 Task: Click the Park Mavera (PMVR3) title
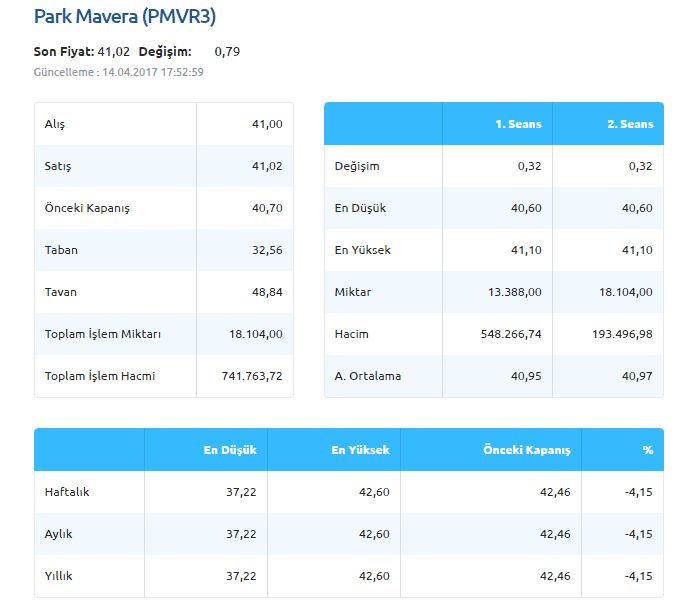125,17
